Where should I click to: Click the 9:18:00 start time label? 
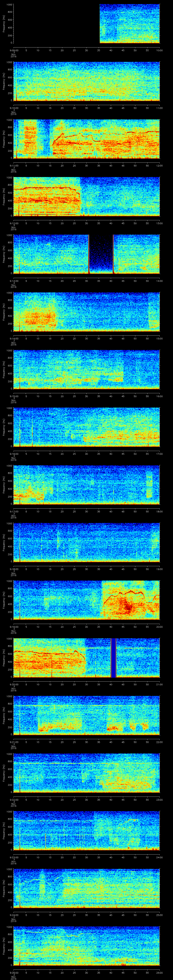(14, 569)
